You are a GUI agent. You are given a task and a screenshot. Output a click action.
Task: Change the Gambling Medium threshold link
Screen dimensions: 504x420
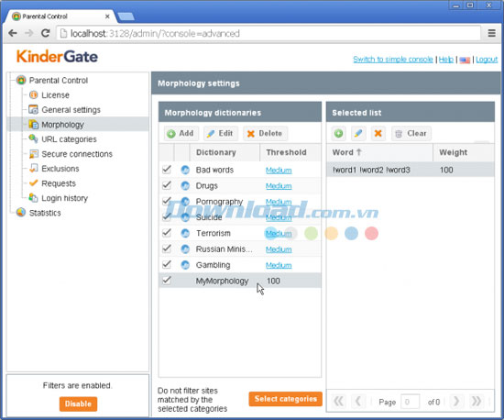pyautogui.click(x=279, y=265)
